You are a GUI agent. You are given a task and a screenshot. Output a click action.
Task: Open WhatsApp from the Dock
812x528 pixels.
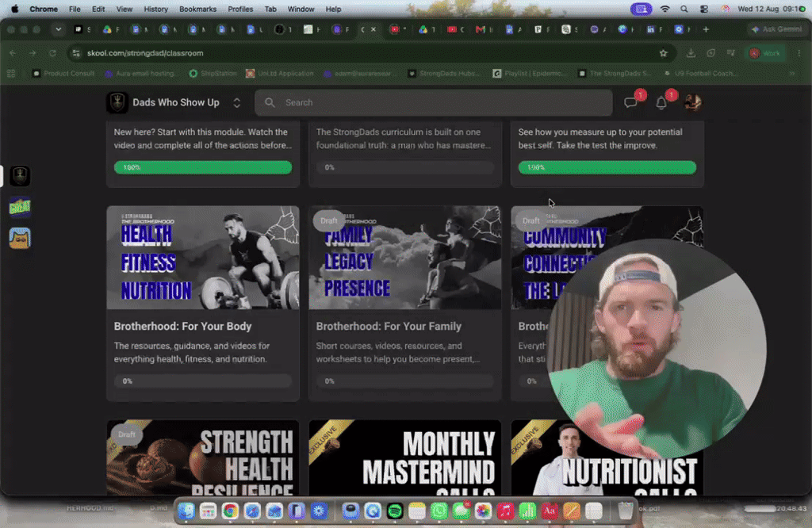(439, 511)
